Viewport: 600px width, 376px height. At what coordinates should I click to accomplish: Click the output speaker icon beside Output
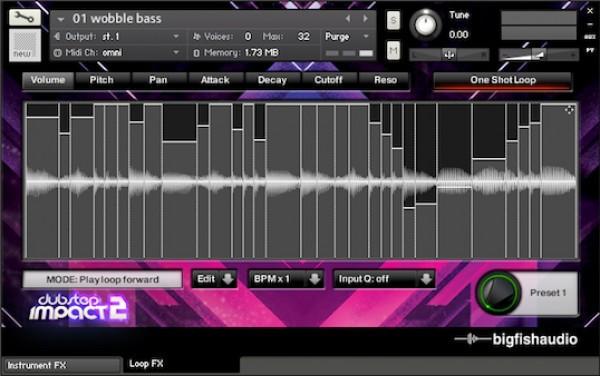point(57,37)
